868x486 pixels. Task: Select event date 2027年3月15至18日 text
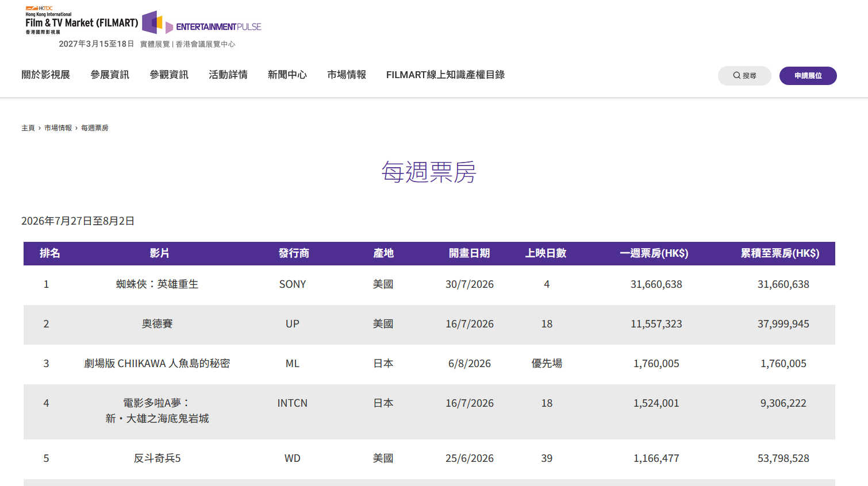[97, 44]
